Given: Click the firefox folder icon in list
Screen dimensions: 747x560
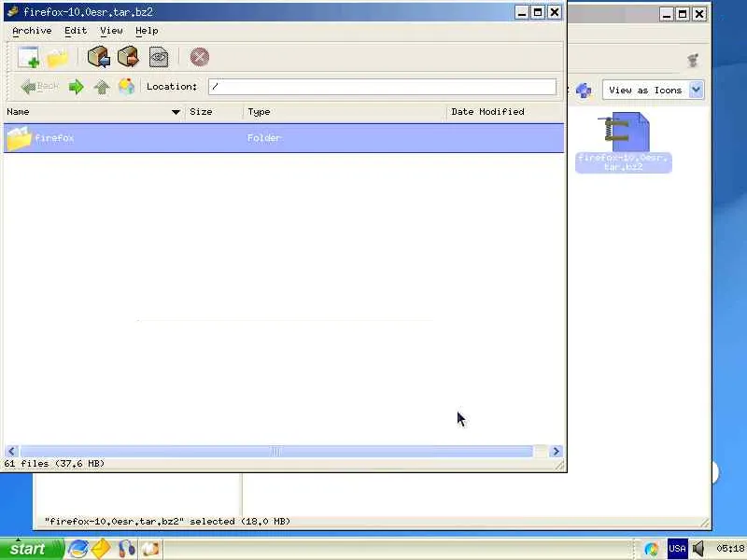Looking at the screenshot, I should 19,138.
